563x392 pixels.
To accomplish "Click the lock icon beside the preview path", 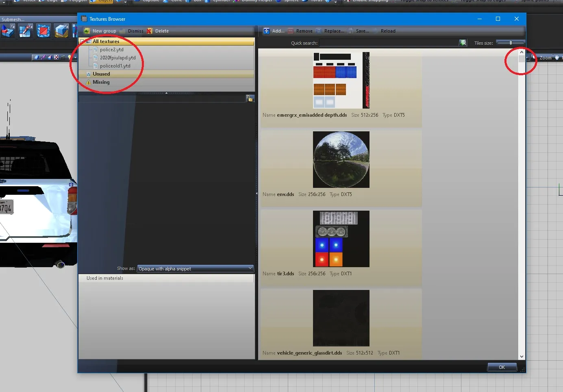I will [x=250, y=98].
